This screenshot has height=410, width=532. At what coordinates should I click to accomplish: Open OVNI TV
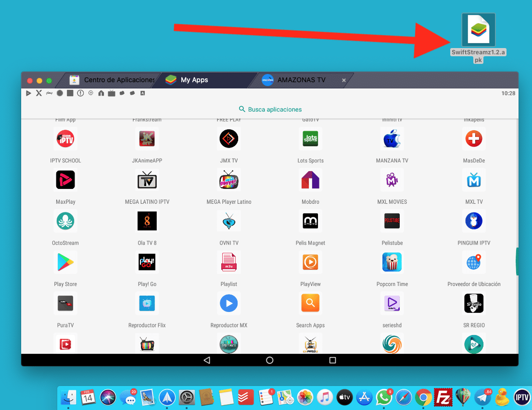point(228,221)
